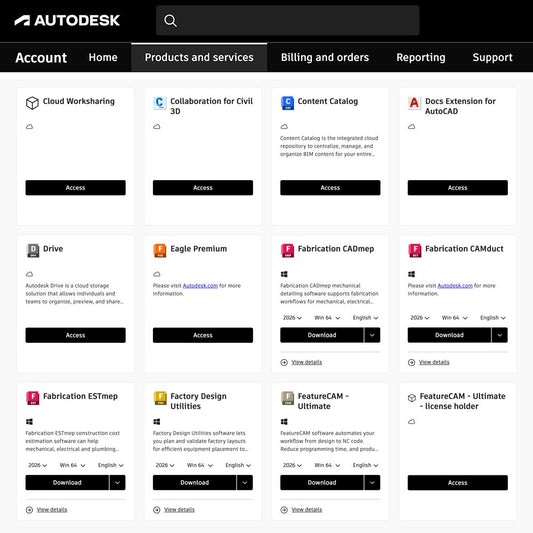Click the cloud icon under Cloud Worksharing
This screenshot has height=533, width=533.
coord(30,127)
